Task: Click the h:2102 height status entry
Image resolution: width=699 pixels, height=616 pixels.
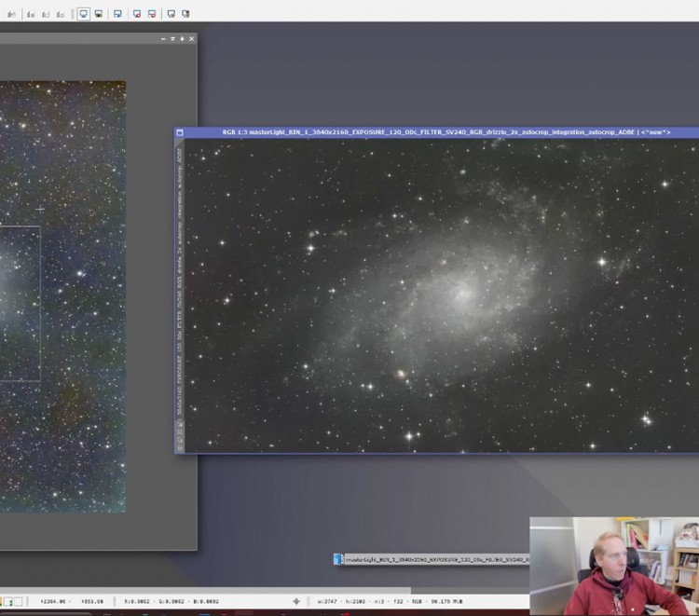Action: (x=355, y=601)
